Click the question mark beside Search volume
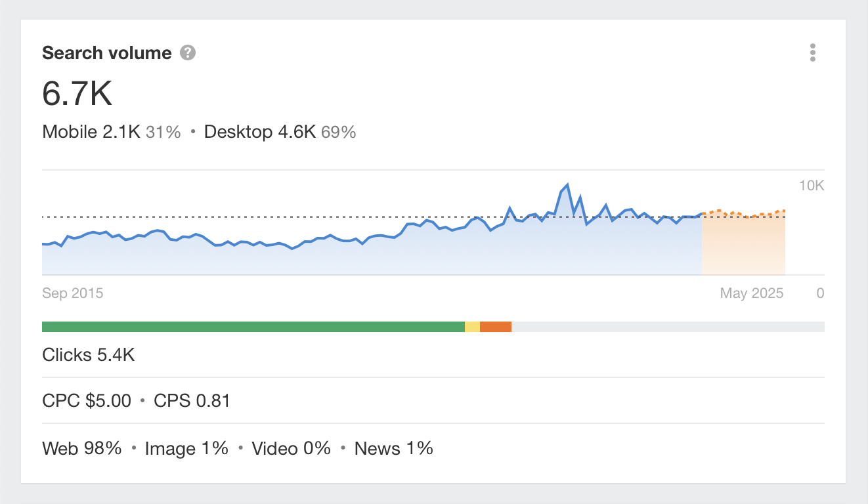Screen dimensions: 868x504 (188, 52)
